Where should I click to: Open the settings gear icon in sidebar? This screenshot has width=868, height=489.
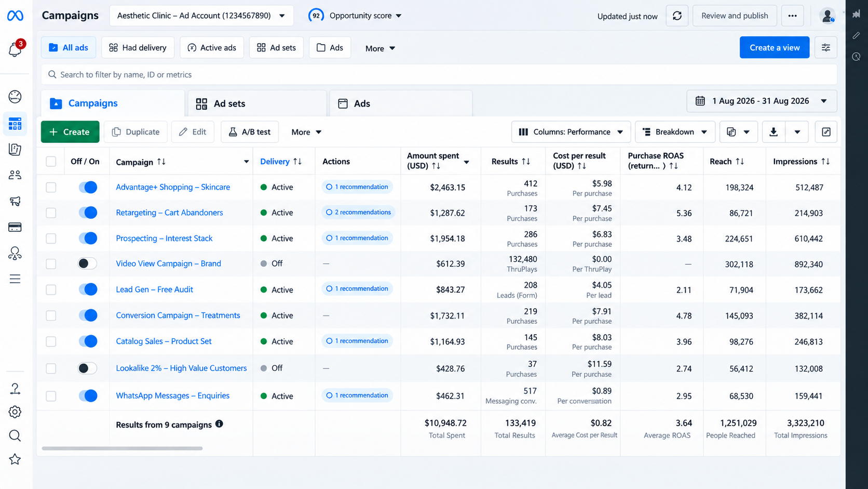pos(15,412)
